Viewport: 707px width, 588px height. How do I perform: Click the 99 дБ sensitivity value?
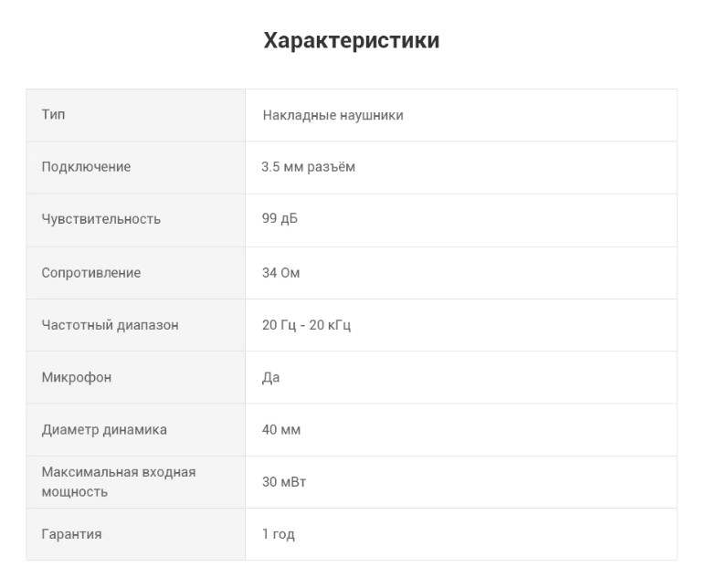(x=280, y=219)
